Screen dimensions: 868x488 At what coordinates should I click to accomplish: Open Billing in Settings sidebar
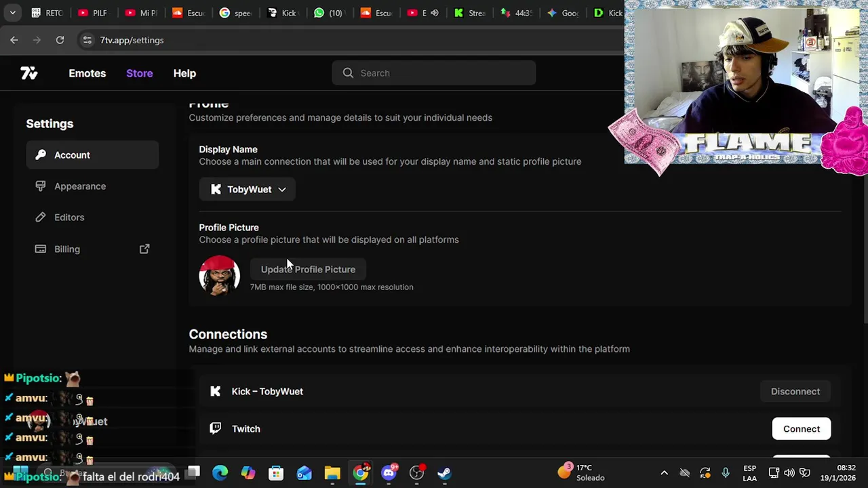(92, 249)
